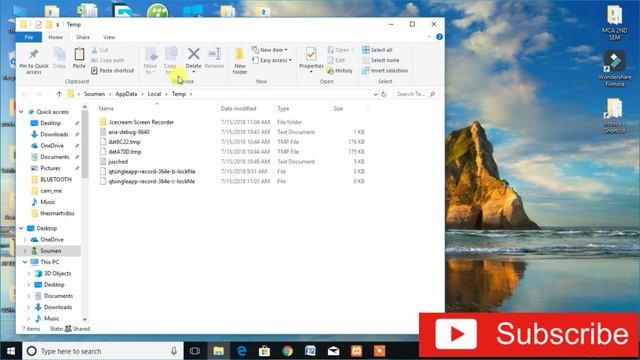This screenshot has width=640, height=360.
Task: Collapse Quick access tree node
Action: 22,111
